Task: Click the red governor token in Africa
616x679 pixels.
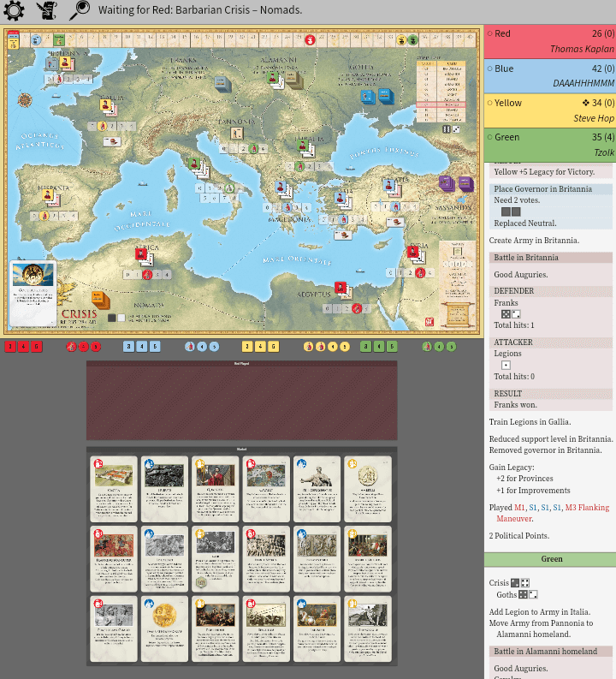Action: (x=141, y=254)
